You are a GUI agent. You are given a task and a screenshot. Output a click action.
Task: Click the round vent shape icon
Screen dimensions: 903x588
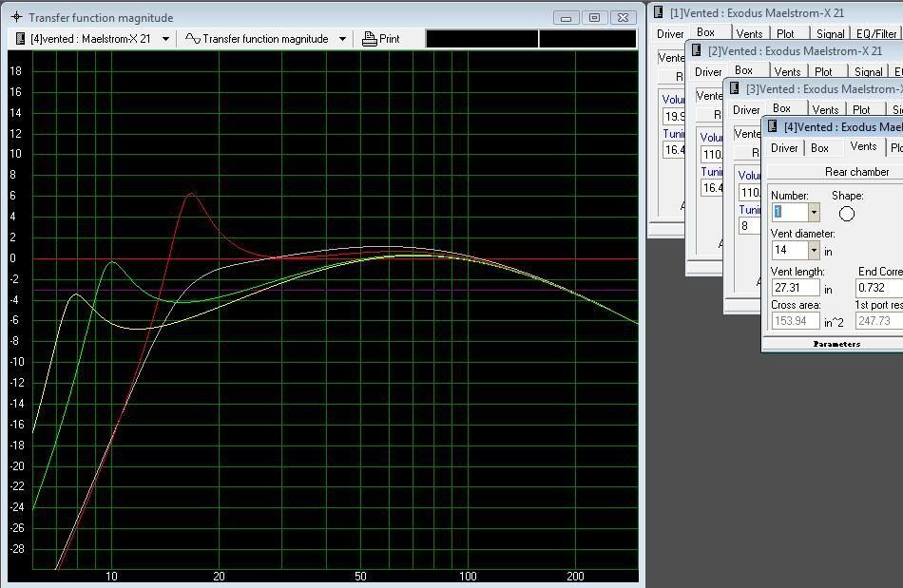[x=847, y=214]
